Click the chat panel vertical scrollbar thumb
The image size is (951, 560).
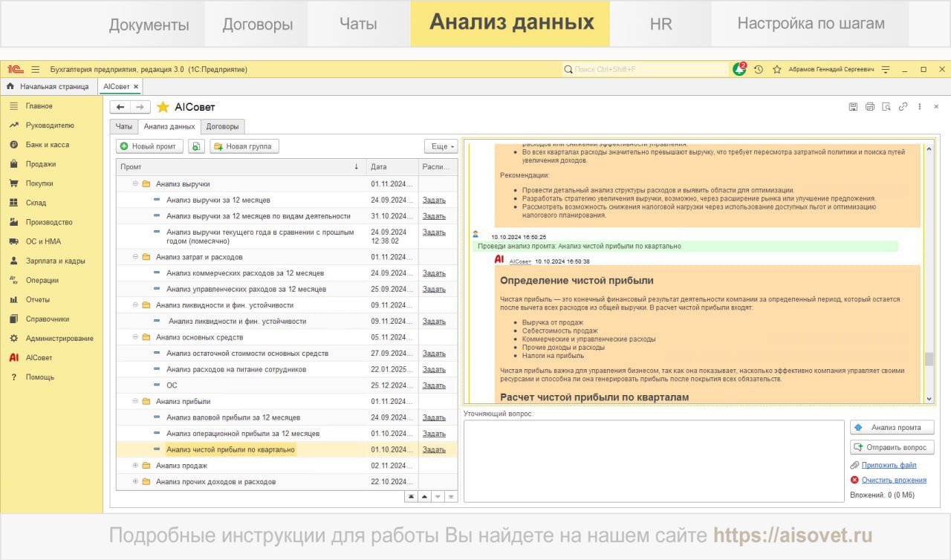point(929,359)
